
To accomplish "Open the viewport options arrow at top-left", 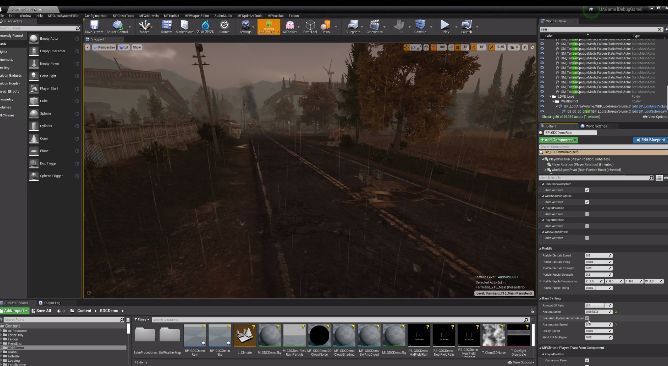I will tap(88, 47).
